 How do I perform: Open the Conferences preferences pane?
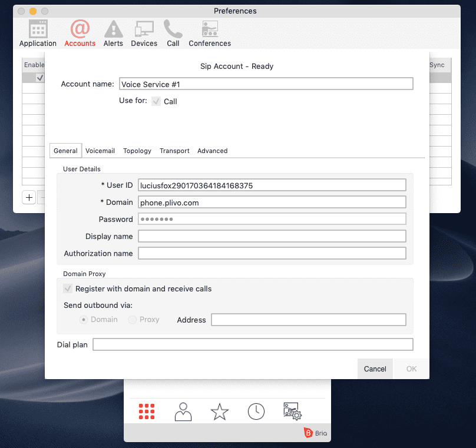pos(210,34)
